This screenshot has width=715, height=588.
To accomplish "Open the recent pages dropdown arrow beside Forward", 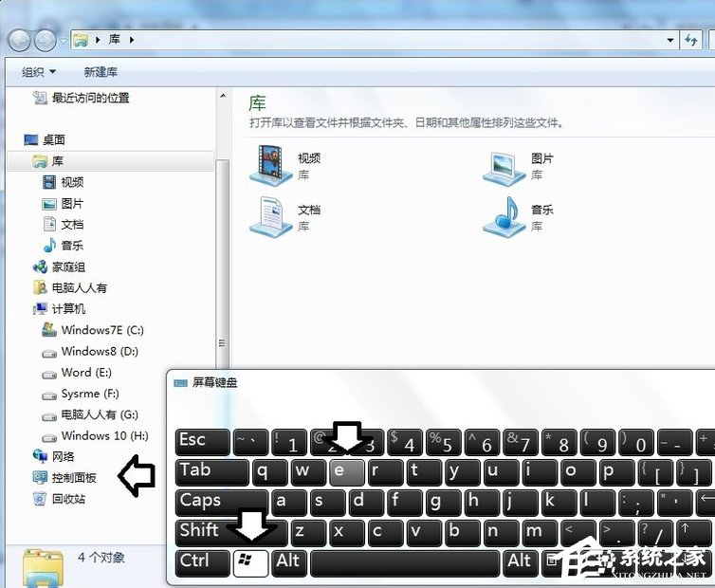I will [x=63, y=41].
